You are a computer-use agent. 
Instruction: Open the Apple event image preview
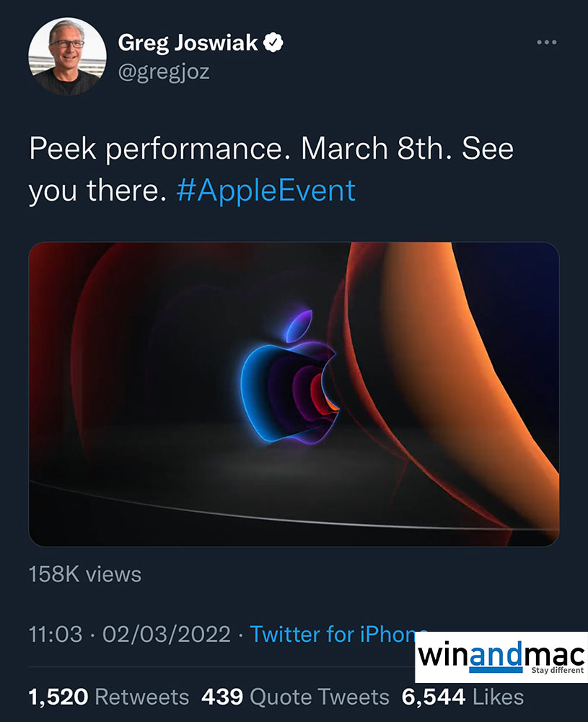[294, 393]
